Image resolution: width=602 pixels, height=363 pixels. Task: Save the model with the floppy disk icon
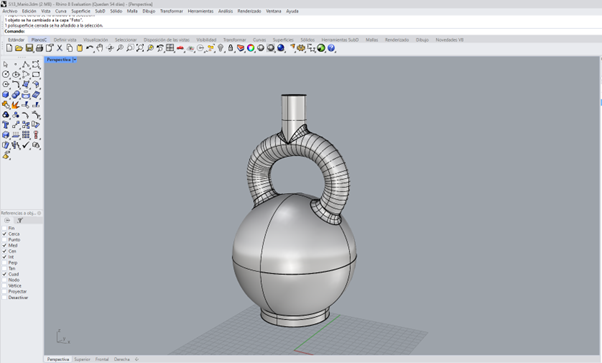29,48
